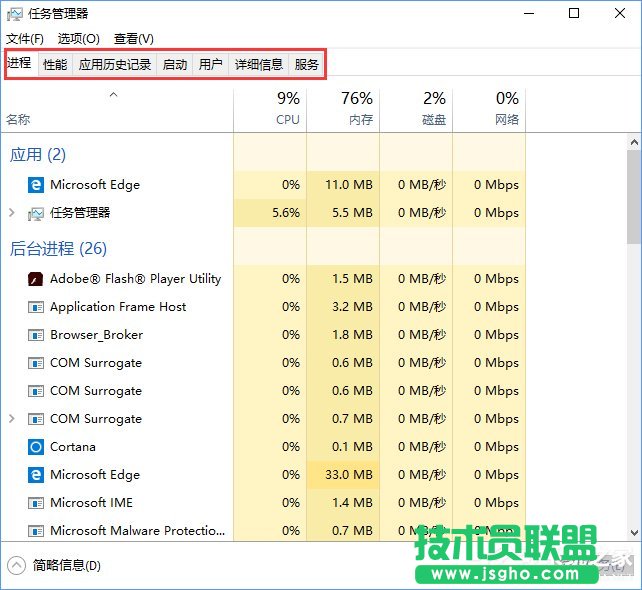Screen dimensions: 642x590
Task: Select the 应用 (2) group header
Action: [x=38, y=155]
